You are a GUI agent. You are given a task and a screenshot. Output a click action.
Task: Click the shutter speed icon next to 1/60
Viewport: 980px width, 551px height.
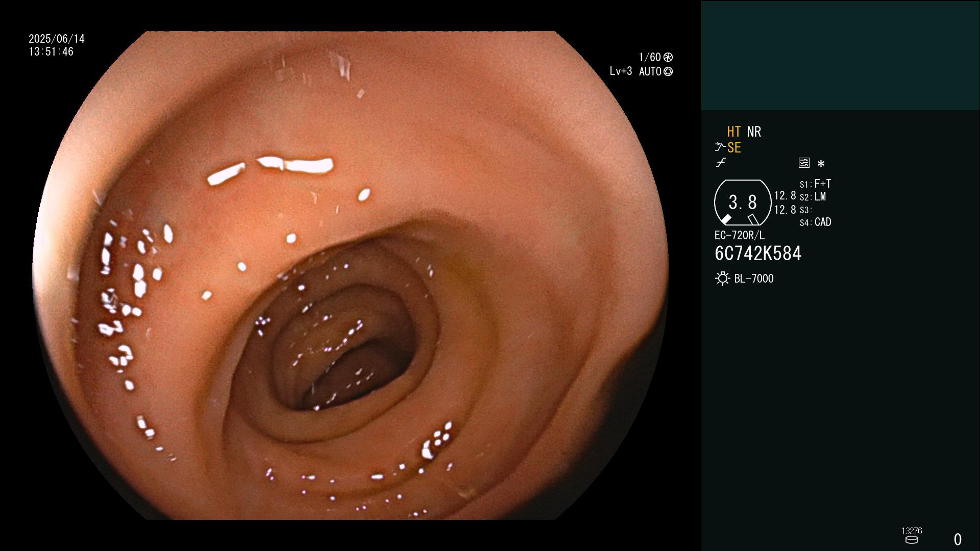(668, 57)
